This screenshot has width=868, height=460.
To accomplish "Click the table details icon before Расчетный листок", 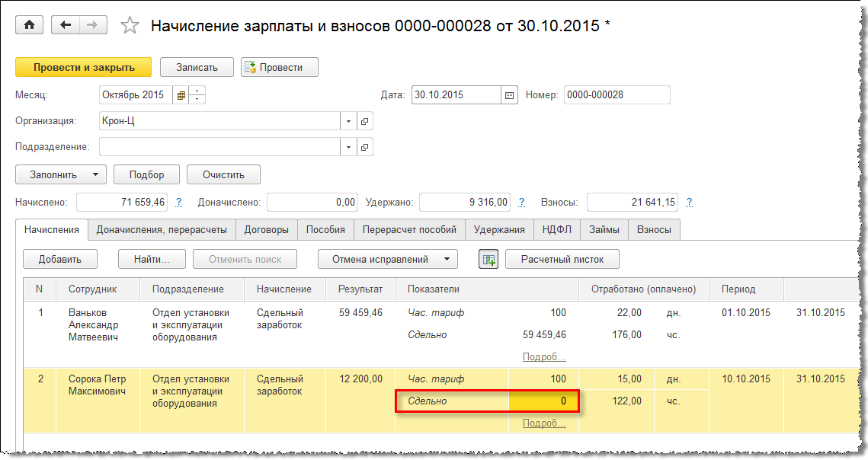I will click(488, 259).
